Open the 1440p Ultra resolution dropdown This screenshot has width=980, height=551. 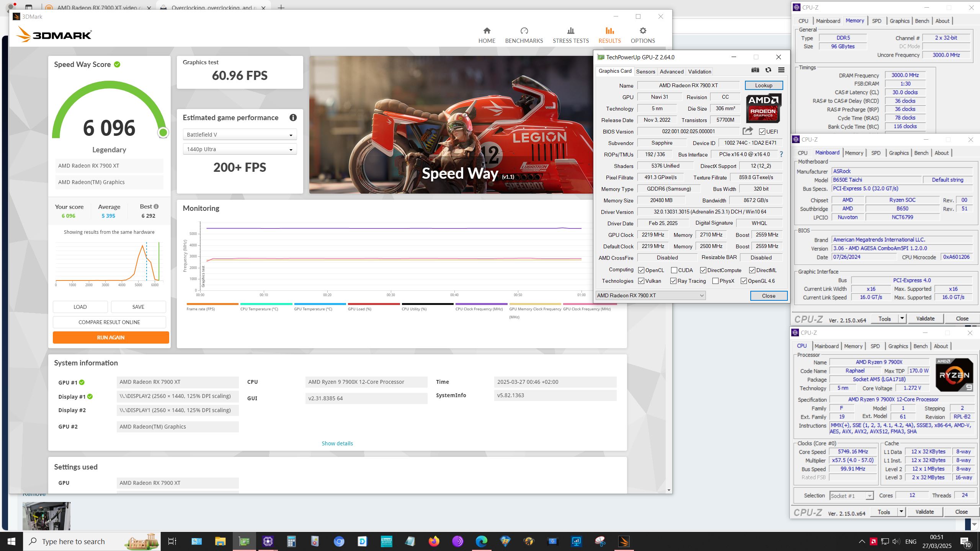coord(240,149)
